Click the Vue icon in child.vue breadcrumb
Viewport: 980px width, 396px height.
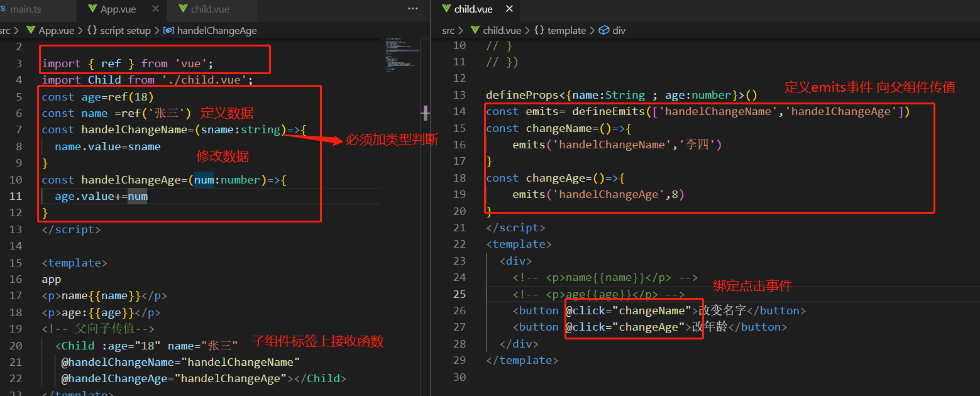[x=475, y=30]
